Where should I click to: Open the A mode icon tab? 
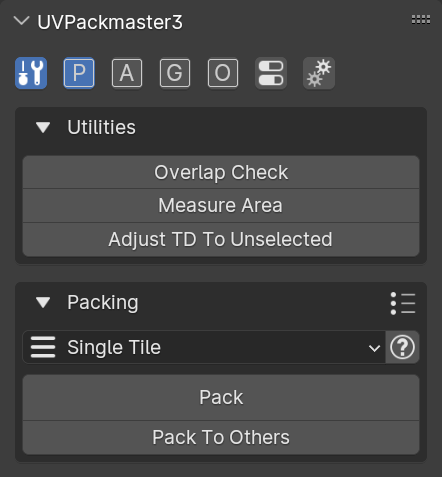(127, 73)
